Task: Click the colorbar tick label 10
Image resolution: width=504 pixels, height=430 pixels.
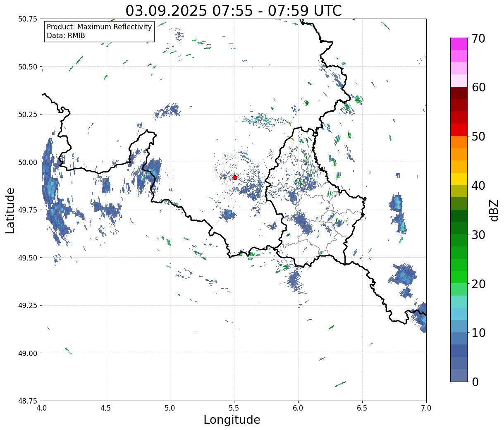Action: coord(478,333)
